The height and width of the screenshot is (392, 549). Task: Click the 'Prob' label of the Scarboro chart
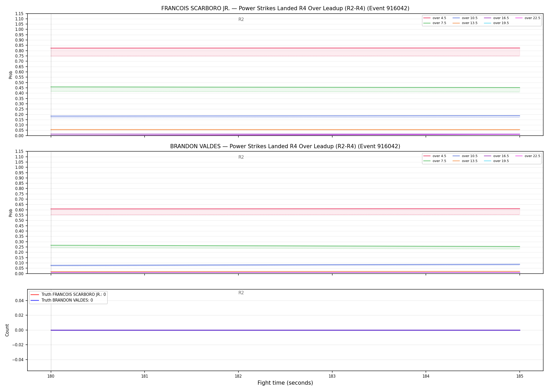tap(11, 75)
